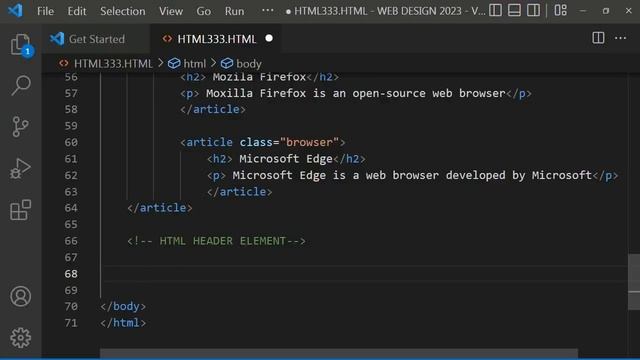
Task: Select the HTML333.HTML editor tab
Action: click(x=216, y=39)
